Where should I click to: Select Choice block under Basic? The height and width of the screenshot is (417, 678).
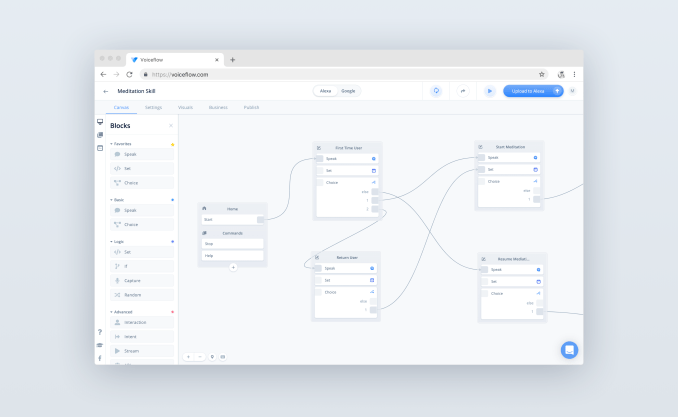coord(142,225)
